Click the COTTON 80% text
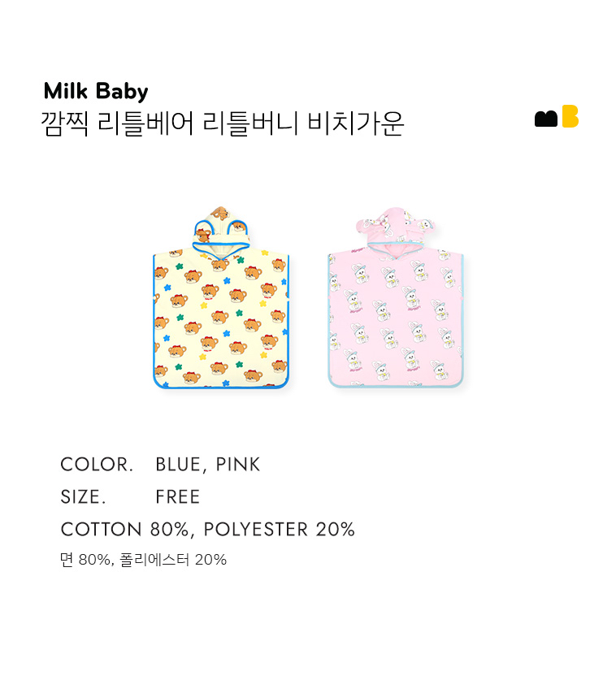Viewport: 616px width, 680px height. [x=125, y=530]
